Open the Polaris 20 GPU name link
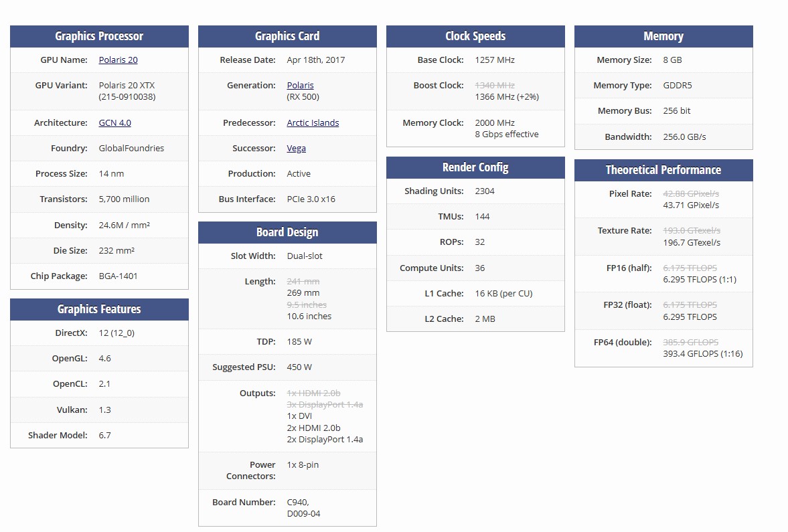 tap(118, 60)
